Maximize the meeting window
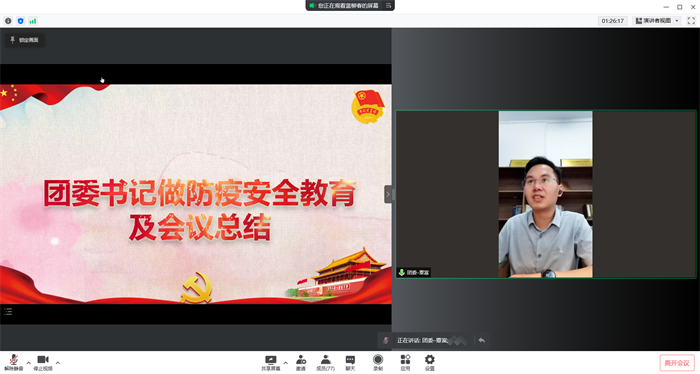 click(679, 7)
